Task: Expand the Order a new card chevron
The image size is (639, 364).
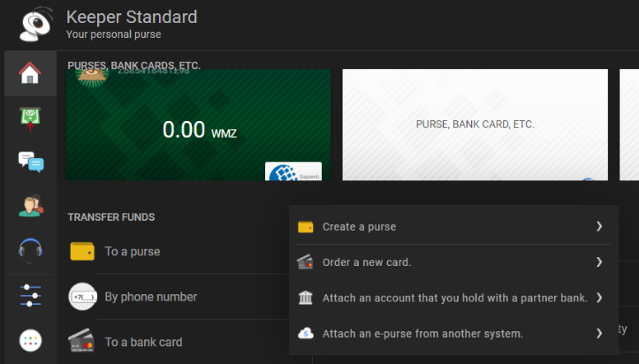Action: [598, 262]
